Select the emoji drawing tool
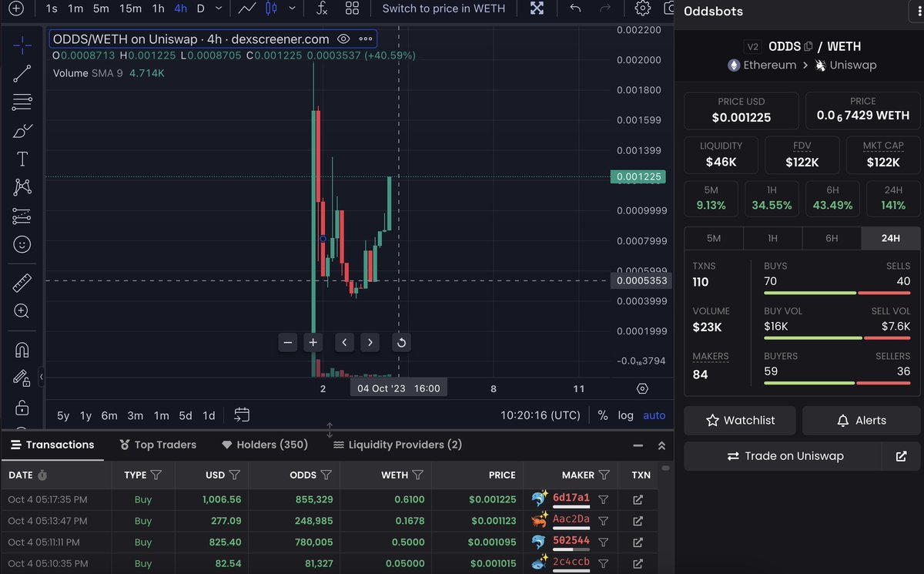The width and height of the screenshot is (924, 574). click(x=22, y=244)
